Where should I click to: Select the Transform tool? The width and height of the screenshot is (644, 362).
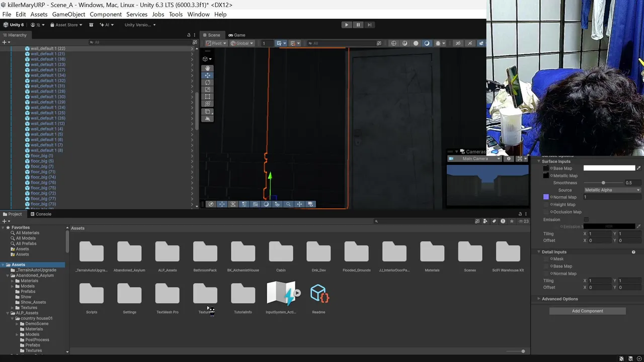click(207, 104)
